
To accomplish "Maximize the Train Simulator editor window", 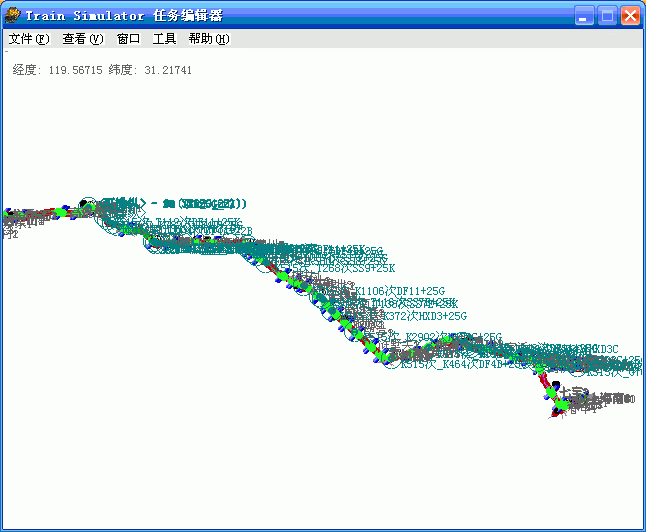I will pyautogui.click(x=607, y=15).
